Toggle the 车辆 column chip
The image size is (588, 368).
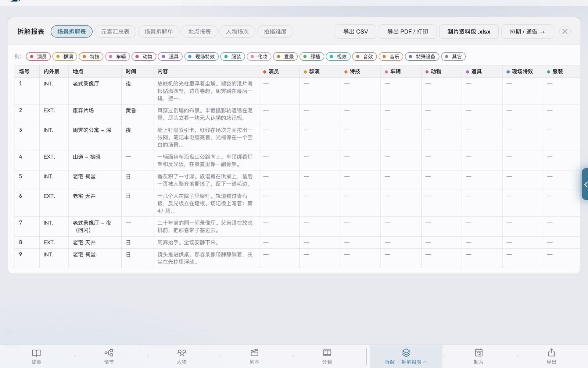point(118,57)
